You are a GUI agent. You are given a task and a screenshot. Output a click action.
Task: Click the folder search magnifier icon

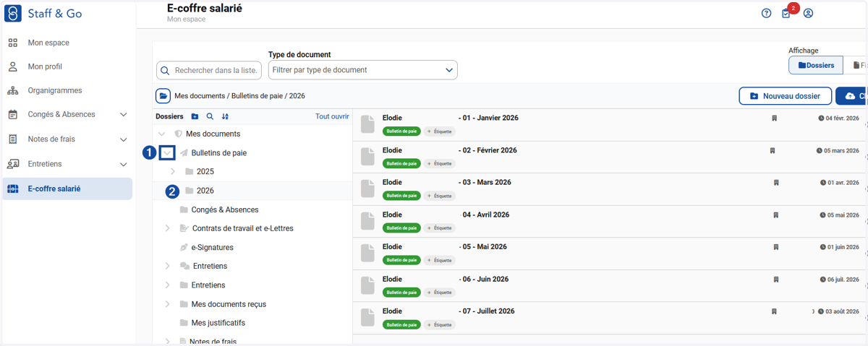(x=210, y=116)
